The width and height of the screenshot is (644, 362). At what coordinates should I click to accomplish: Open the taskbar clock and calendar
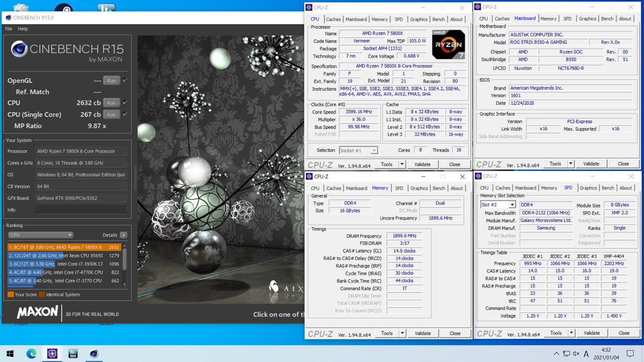point(606,353)
